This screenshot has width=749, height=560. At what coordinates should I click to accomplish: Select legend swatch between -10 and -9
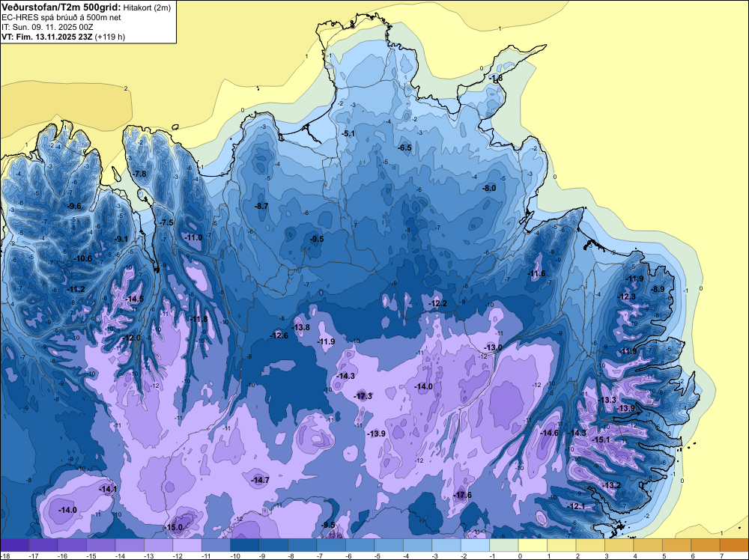click(245, 545)
